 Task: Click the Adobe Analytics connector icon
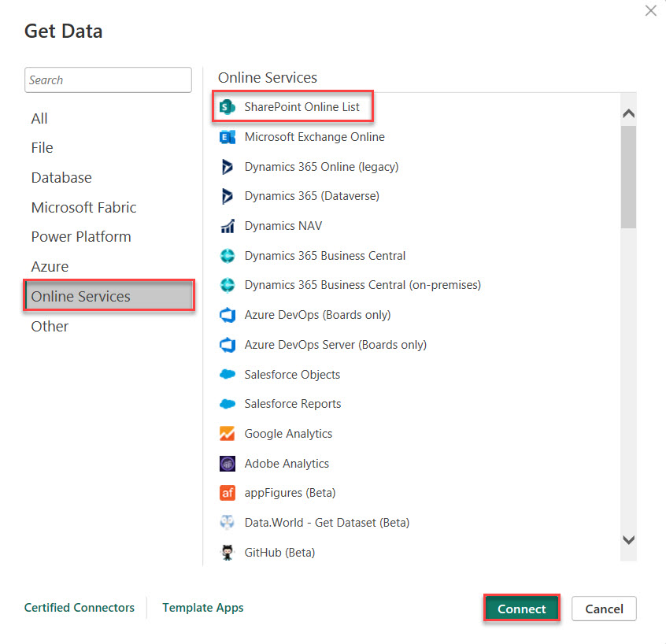click(228, 464)
